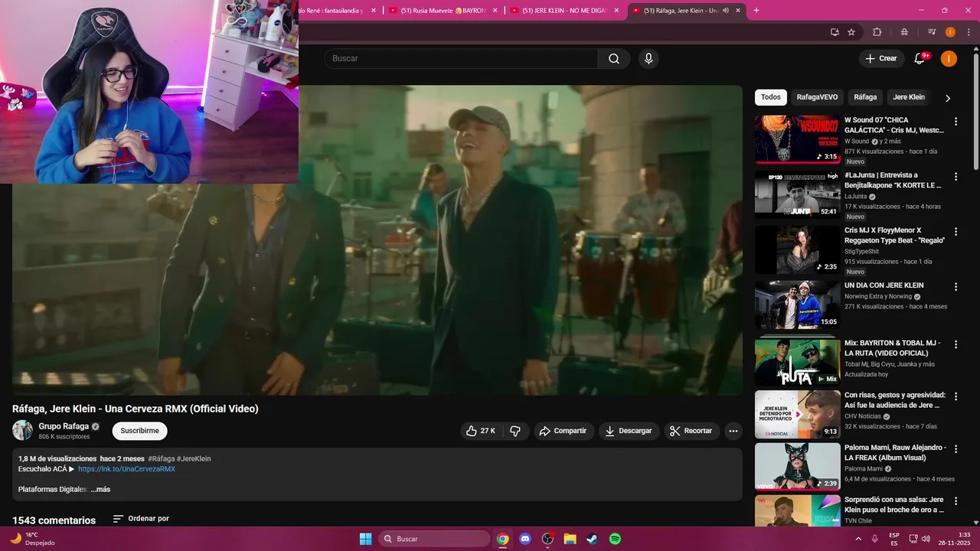Open the Ordenar por comments sort dropdown
The image size is (980, 551).
click(142, 519)
